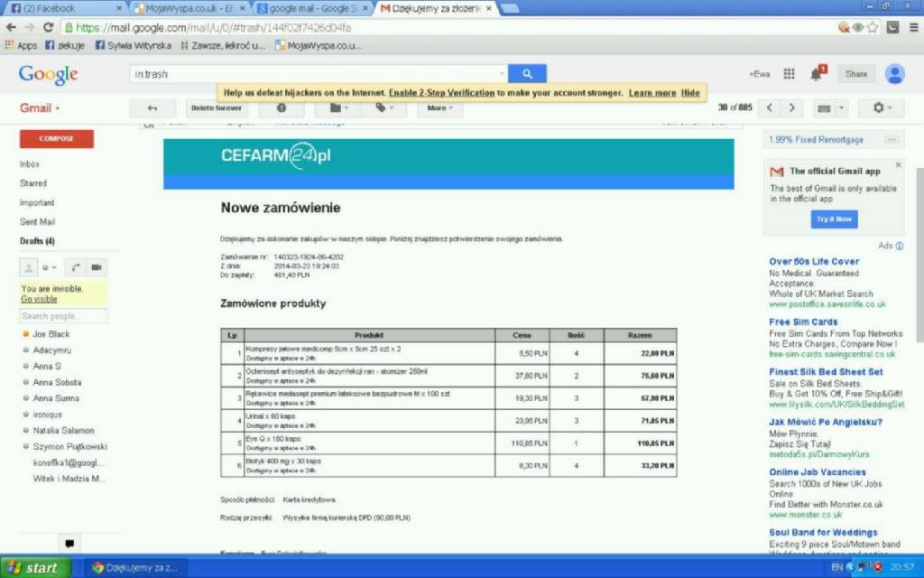The width and height of the screenshot is (924, 578).
Task: Report spam with exclamation icon
Action: tap(282, 108)
